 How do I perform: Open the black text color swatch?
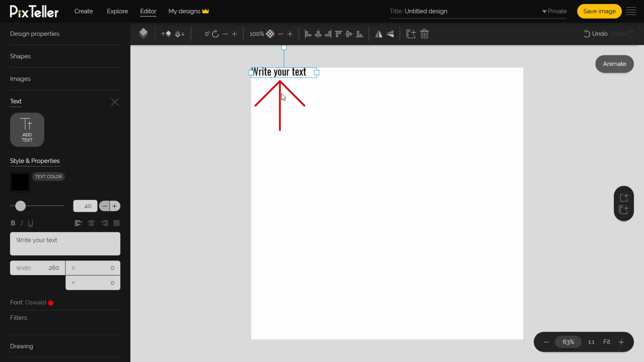tap(20, 182)
